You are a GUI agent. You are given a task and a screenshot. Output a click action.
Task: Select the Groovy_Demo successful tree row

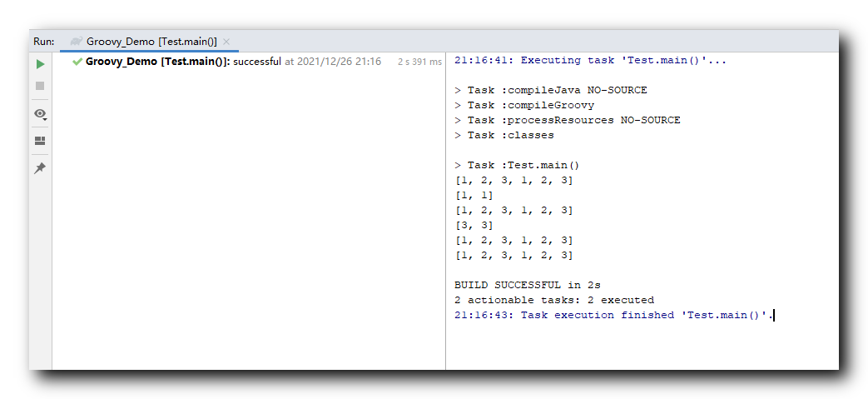[x=249, y=62]
